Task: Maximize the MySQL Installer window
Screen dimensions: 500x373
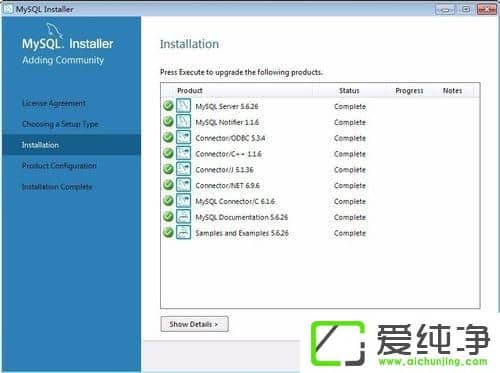Action: coord(466,9)
